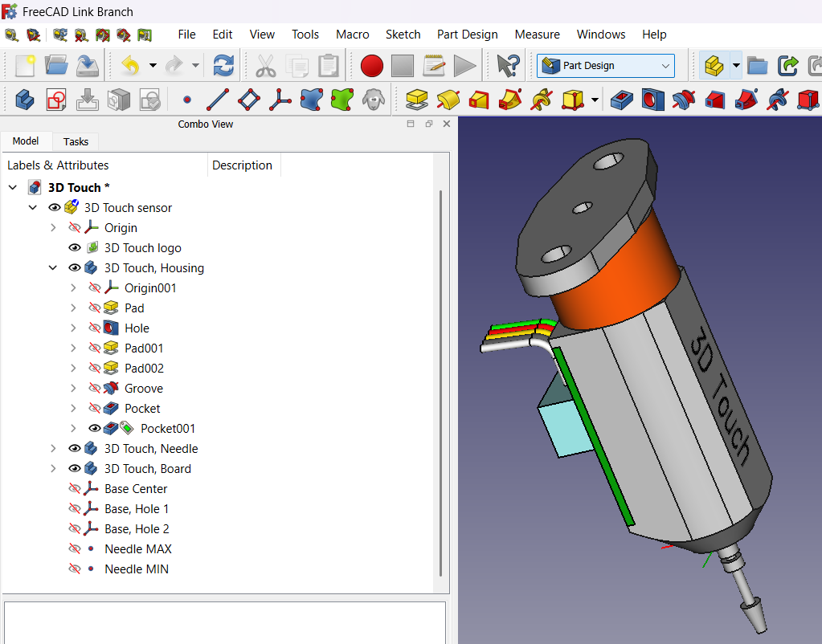Click the Additive pipe tool icon
Image resolution: width=822 pixels, height=644 pixels.
coord(510,100)
